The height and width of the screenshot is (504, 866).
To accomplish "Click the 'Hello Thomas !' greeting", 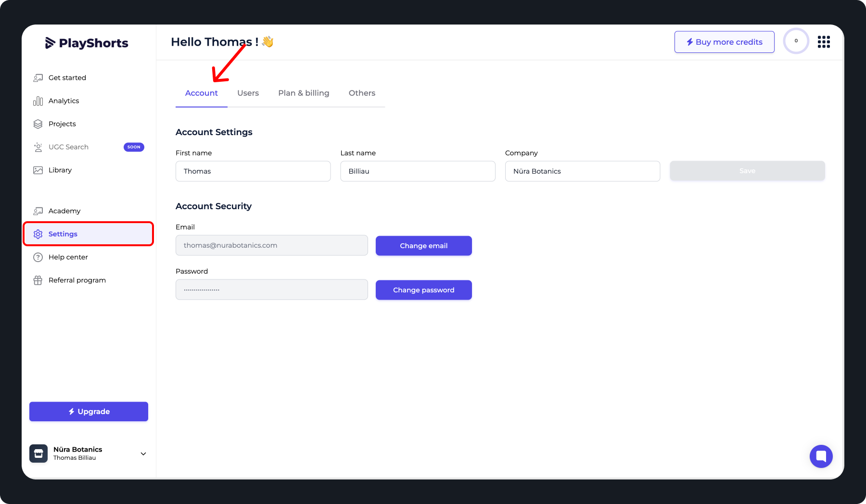I will click(215, 42).
